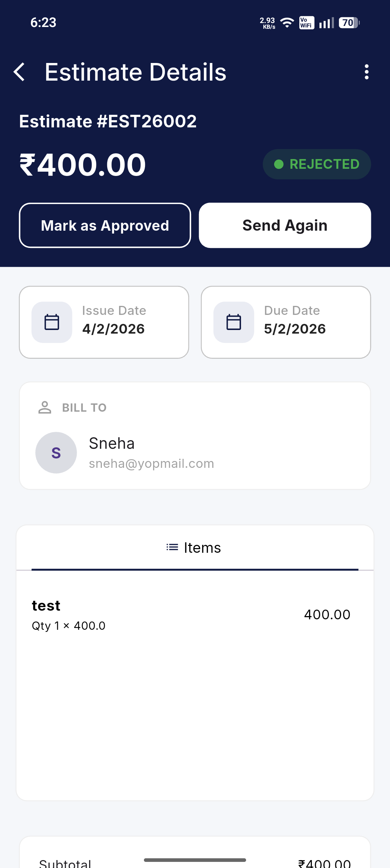Tap the Wi-Fi status icon
The width and height of the screenshot is (390, 868).
point(287,23)
